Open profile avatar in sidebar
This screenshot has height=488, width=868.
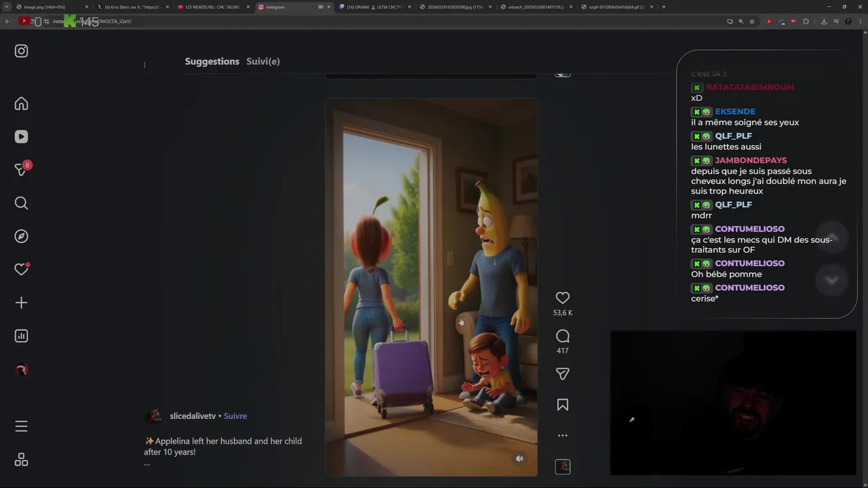coord(22,370)
